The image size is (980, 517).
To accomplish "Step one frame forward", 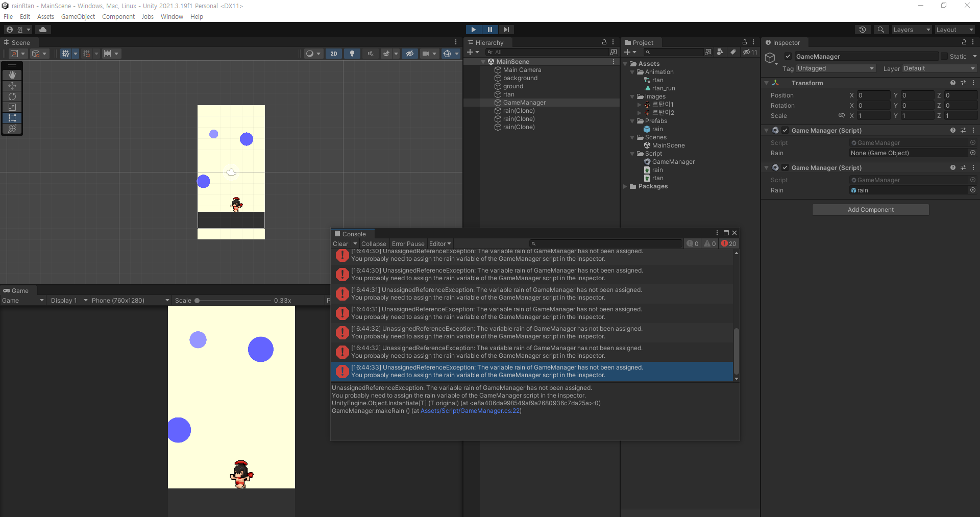I will pyautogui.click(x=506, y=30).
